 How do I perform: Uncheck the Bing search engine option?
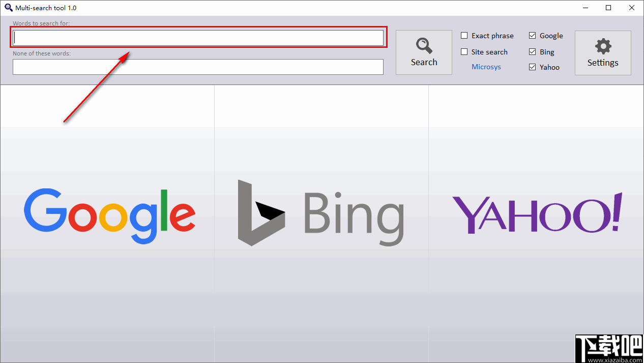pos(532,51)
